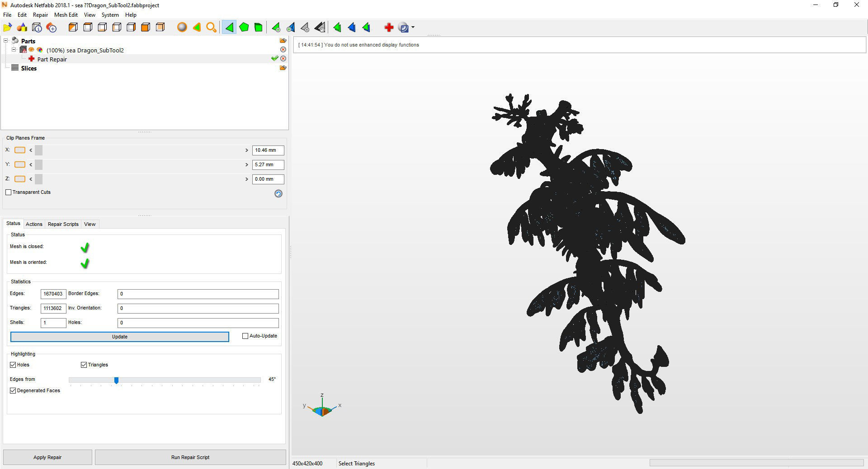This screenshot has width=868, height=469.
Task: Click the X clip plane left arrow
Action: point(31,150)
